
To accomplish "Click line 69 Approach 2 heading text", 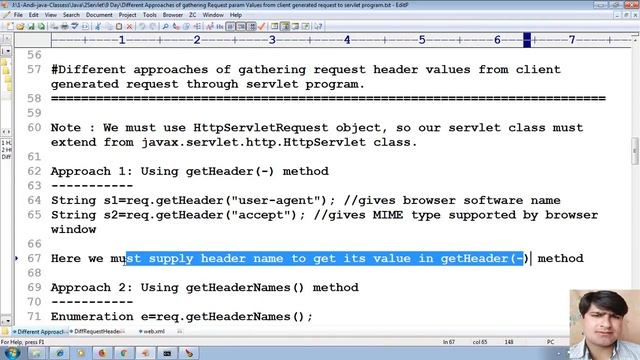I will [x=204, y=288].
